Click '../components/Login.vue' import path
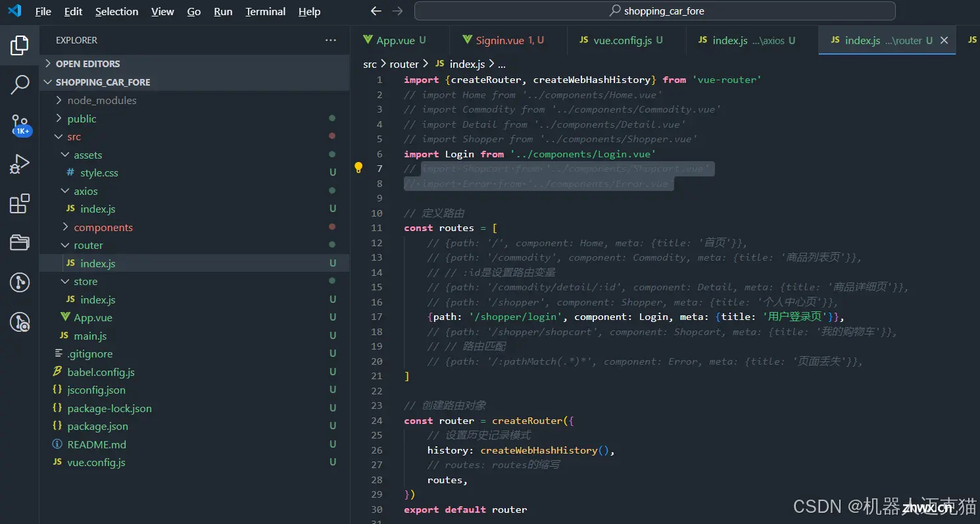 (x=583, y=153)
